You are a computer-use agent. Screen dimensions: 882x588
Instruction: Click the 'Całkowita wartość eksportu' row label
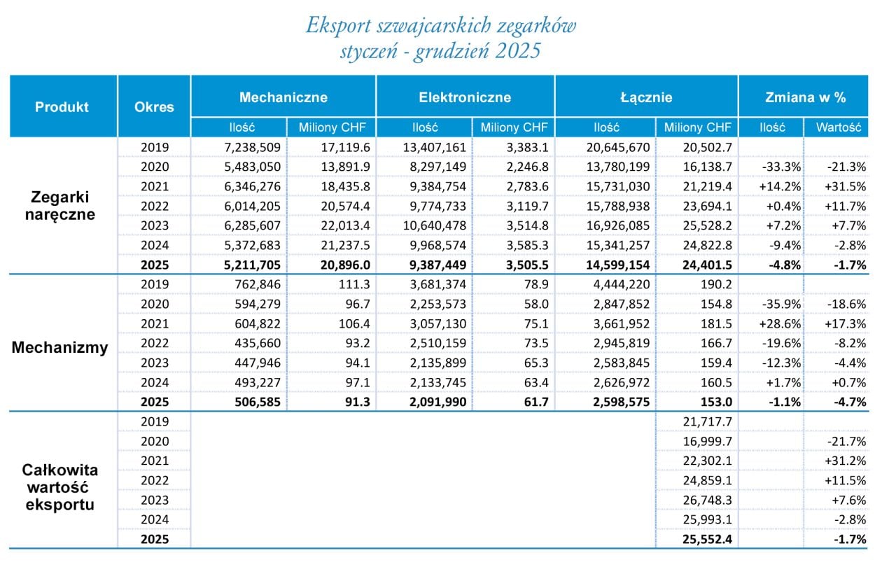62,486
